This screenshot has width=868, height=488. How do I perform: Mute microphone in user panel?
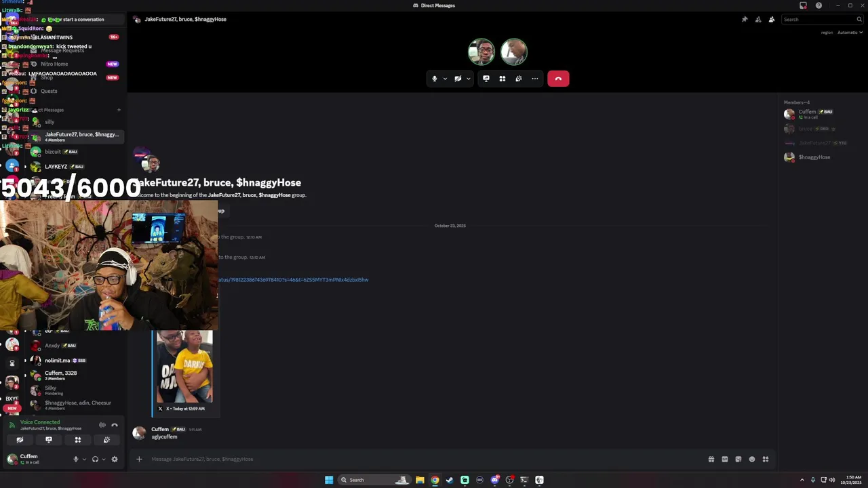click(76, 459)
